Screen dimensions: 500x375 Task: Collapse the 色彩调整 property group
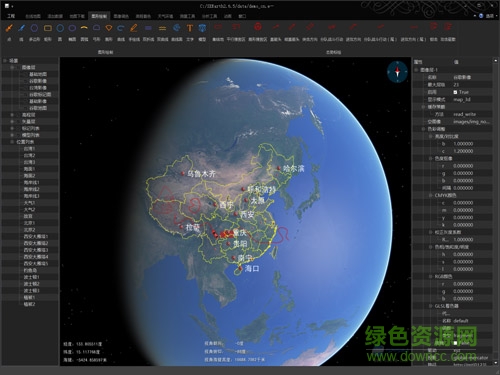423,129
